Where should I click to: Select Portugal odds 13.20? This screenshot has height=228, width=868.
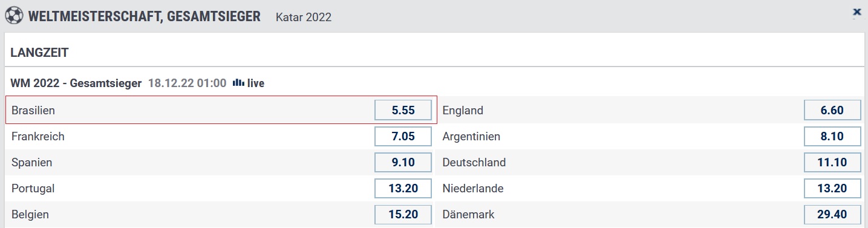tap(403, 189)
